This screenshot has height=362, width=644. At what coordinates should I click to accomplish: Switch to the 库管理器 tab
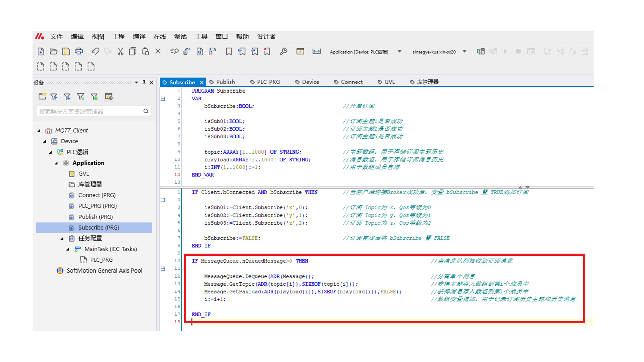tap(424, 82)
